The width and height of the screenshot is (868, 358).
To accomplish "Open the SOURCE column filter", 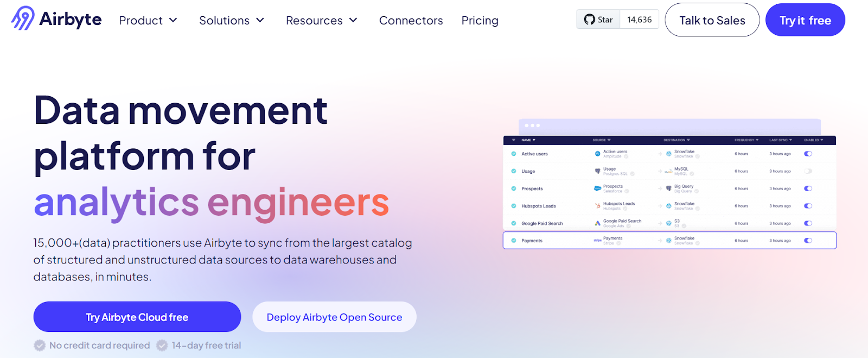I will coord(609,140).
